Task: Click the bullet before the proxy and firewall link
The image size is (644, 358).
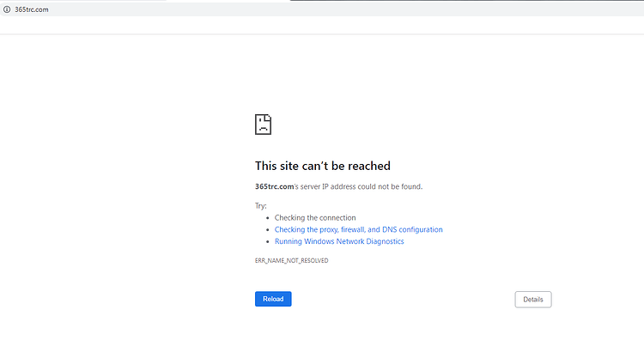Action: pos(267,230)
